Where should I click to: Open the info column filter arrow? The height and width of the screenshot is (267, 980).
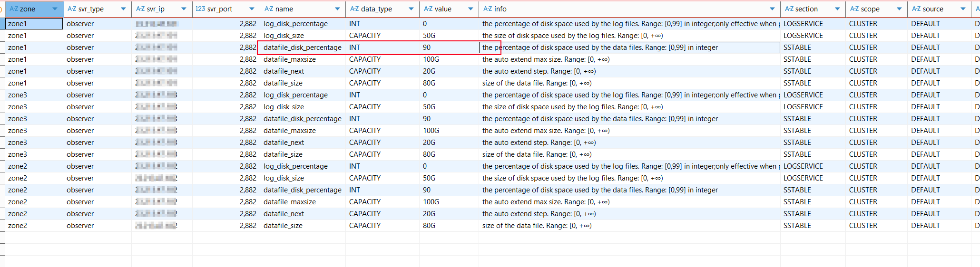click(x=772, y=9)
